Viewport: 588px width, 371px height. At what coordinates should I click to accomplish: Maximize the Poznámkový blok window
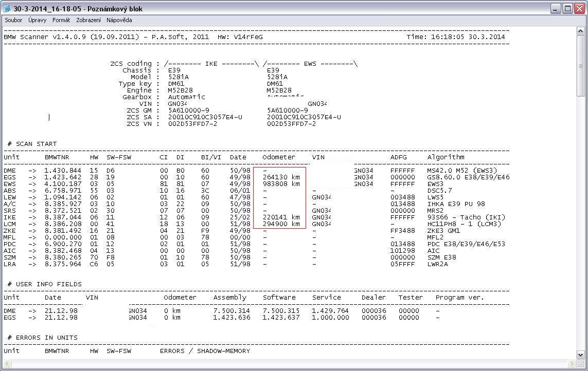[568, 9]
